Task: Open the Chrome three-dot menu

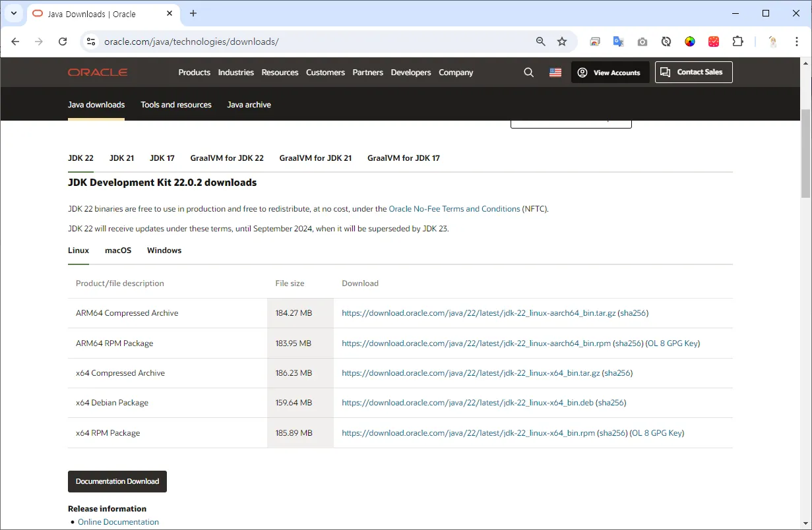Action: 796,42
